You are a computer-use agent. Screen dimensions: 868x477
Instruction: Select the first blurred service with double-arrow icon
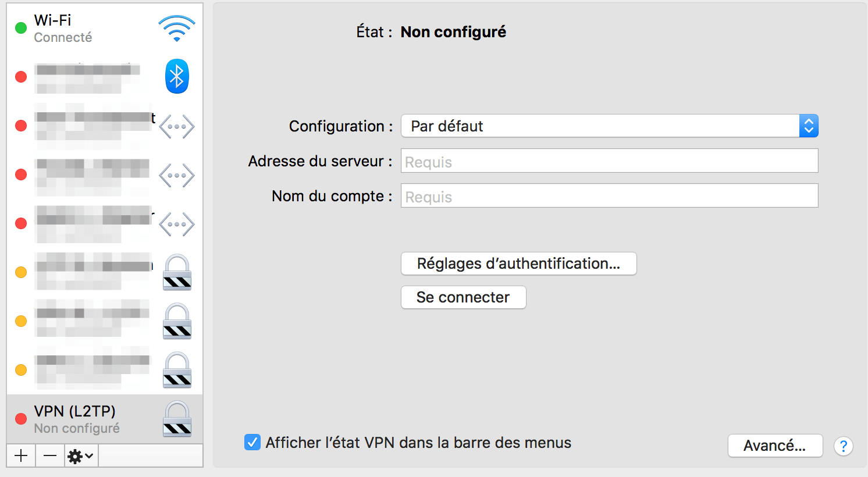pyautogui.click(x=105, y=126)
